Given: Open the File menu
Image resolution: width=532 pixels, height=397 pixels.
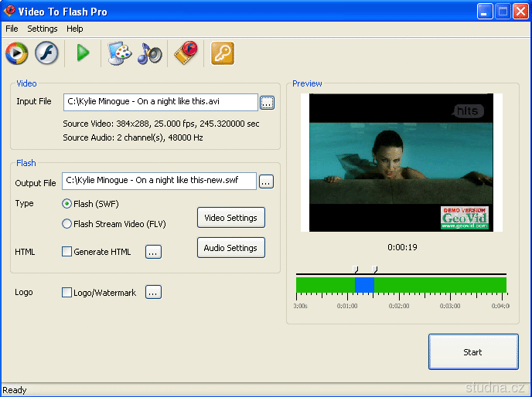Looking at the screenshot, I should coord(12,29).
